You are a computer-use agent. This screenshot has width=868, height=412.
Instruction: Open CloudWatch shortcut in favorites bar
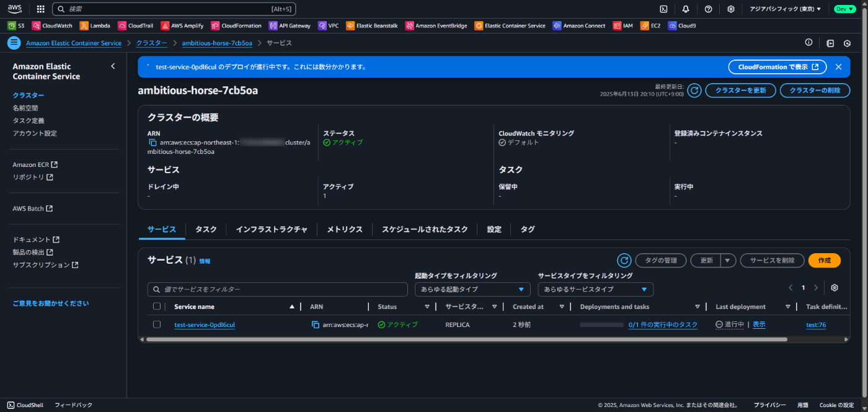[x=53, y=26]
